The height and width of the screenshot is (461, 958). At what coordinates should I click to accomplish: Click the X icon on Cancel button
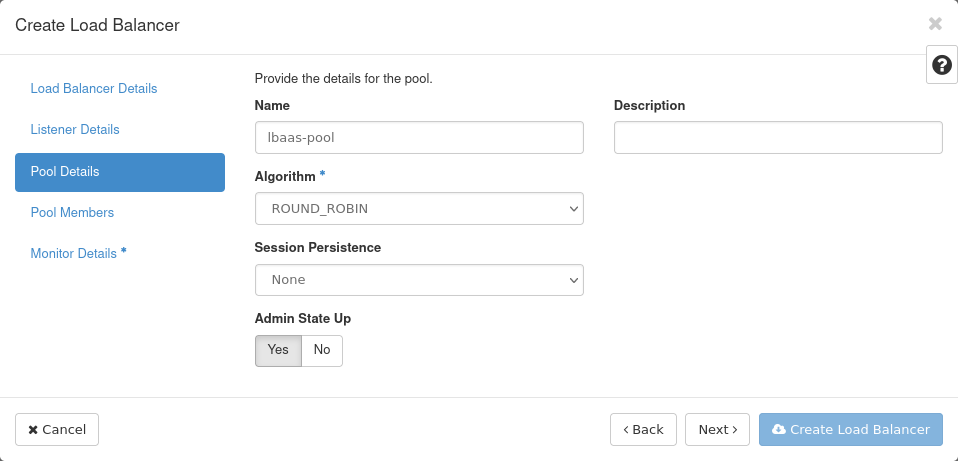click(33, 430)
